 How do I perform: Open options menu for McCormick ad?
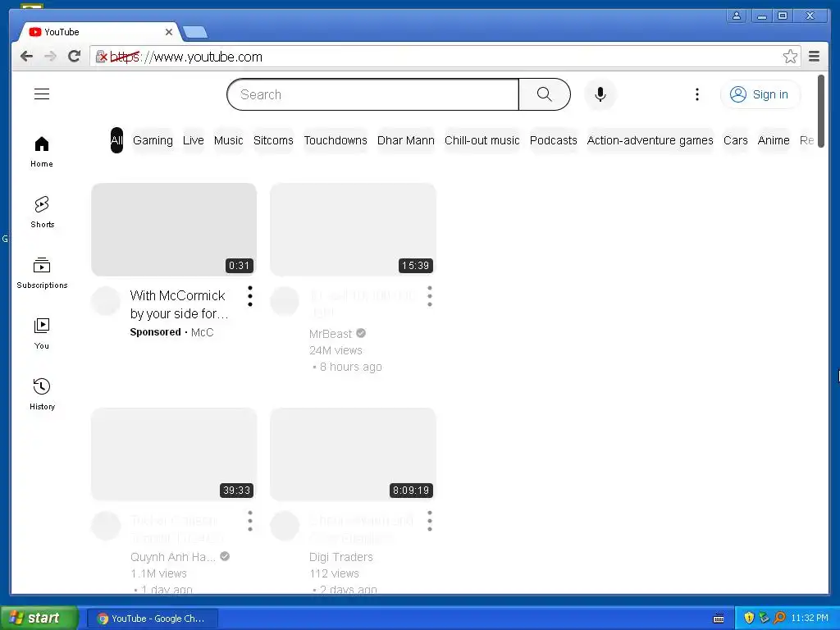[x=250, y=296]
